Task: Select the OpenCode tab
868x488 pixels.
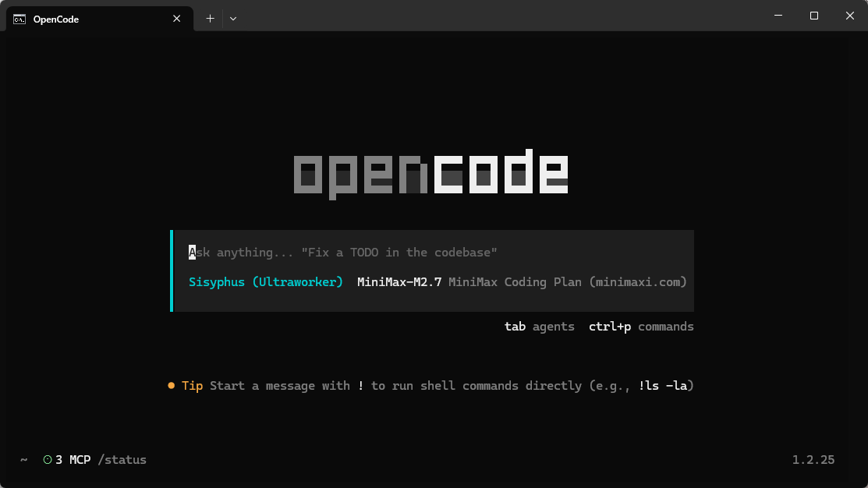Action: [100, 19]
